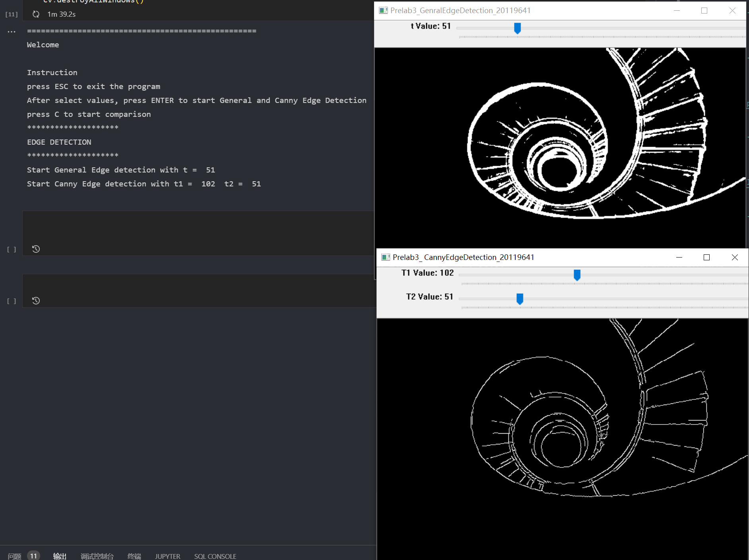The image size is (749, 560).
Task: Switch to the 调试控制台 debug console tab
Action: click(x=97, y=556)
